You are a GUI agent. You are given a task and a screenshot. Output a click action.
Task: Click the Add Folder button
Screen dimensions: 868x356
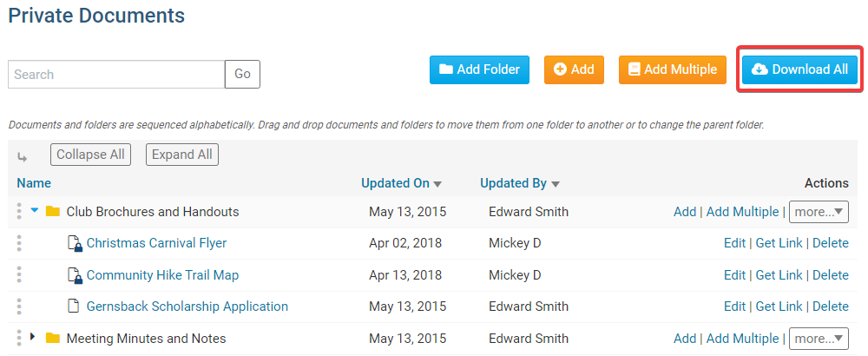tap(479, 69)
